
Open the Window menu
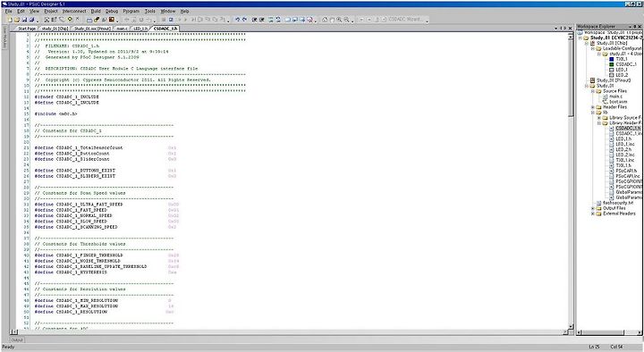tap(167, 11)
